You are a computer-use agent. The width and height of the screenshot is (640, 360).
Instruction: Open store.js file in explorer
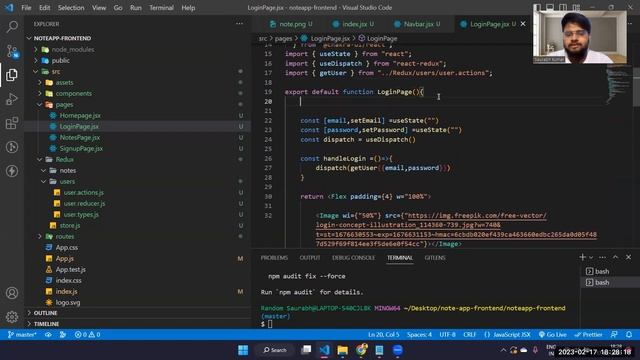pyautogui.click(x=69, y=225)
